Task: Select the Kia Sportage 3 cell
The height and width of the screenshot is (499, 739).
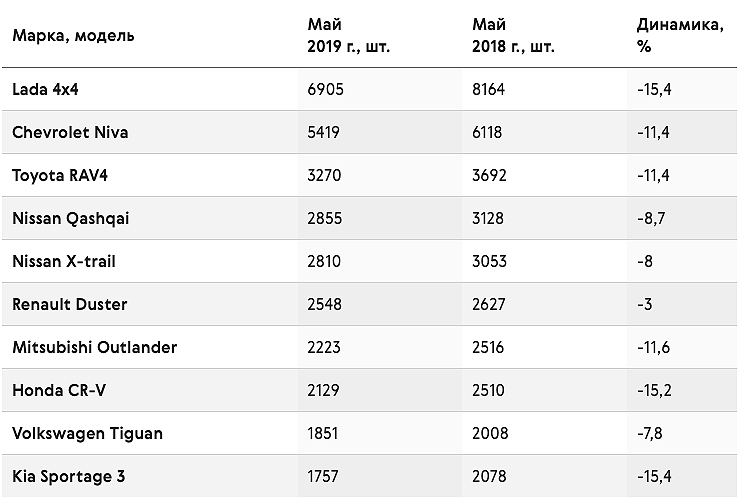Action: [69, 476]
